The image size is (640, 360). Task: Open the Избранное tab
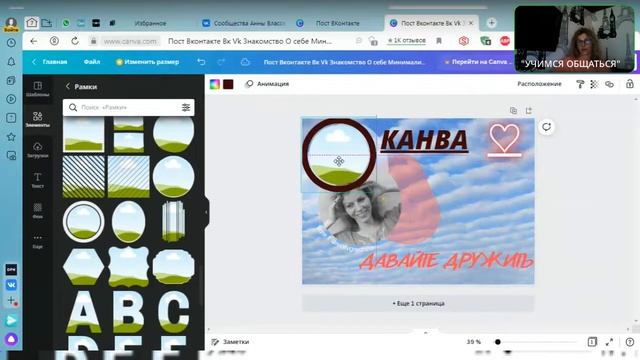[150, 23]
